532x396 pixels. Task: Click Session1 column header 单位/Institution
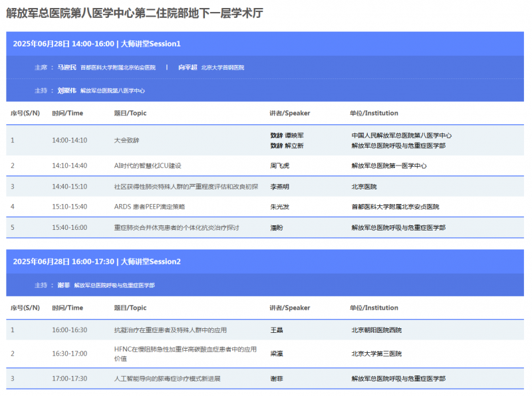point(374,113)
